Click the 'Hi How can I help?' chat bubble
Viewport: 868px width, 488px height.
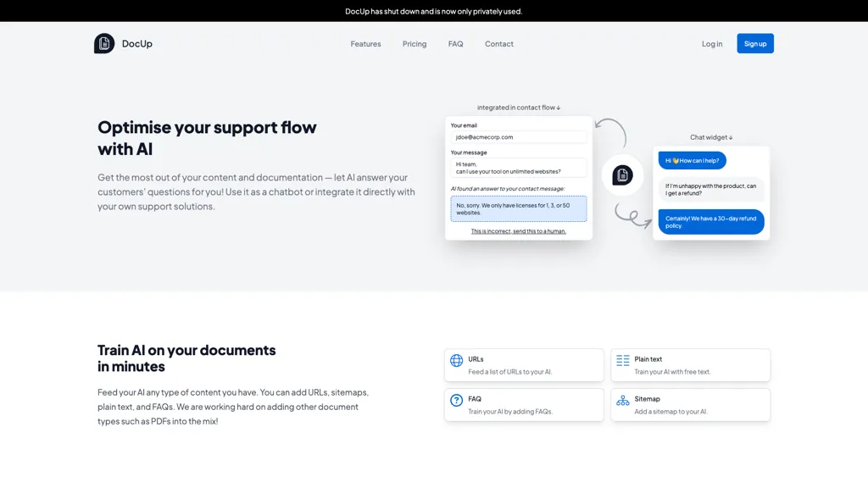692,160
